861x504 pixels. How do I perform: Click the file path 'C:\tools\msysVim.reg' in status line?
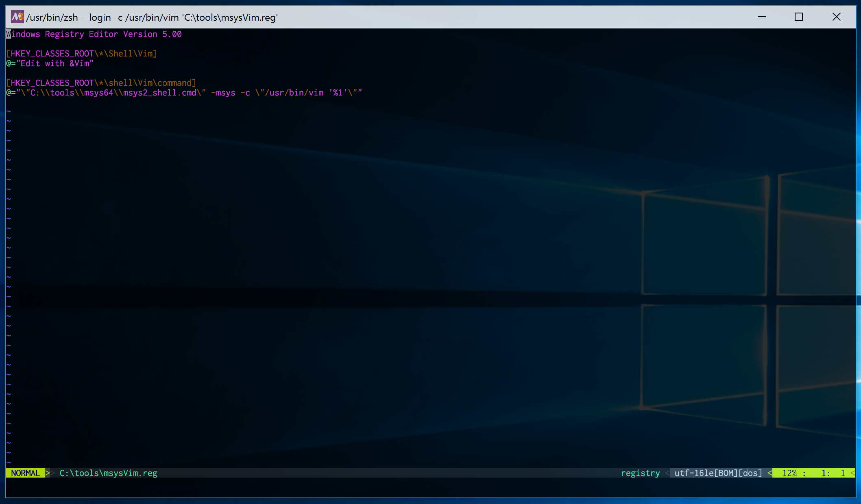point(109,473)
